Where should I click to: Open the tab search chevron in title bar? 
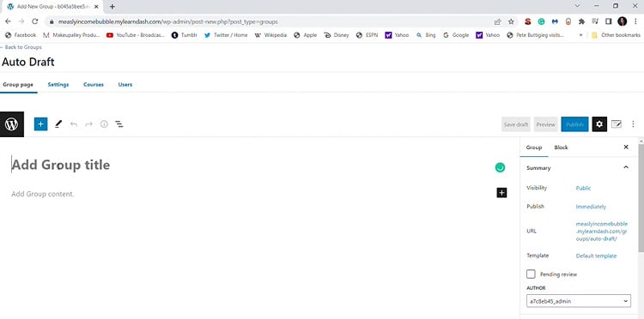coord(578,6)
